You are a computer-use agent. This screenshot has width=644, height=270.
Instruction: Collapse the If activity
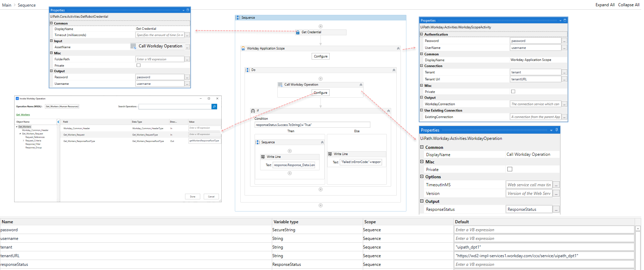point(388,111)
